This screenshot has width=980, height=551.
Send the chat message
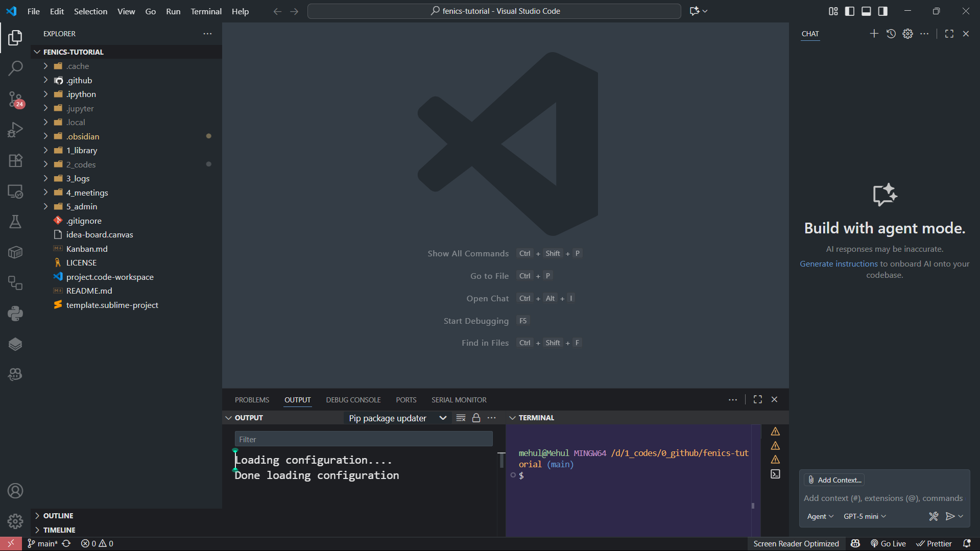(x=950, y=516)
